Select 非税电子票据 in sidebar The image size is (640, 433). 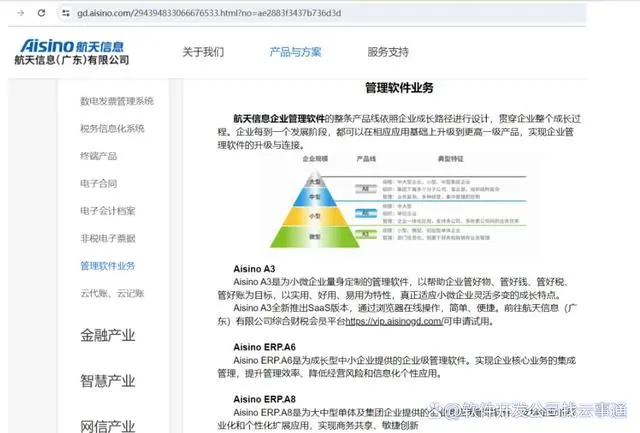[107, 238]
